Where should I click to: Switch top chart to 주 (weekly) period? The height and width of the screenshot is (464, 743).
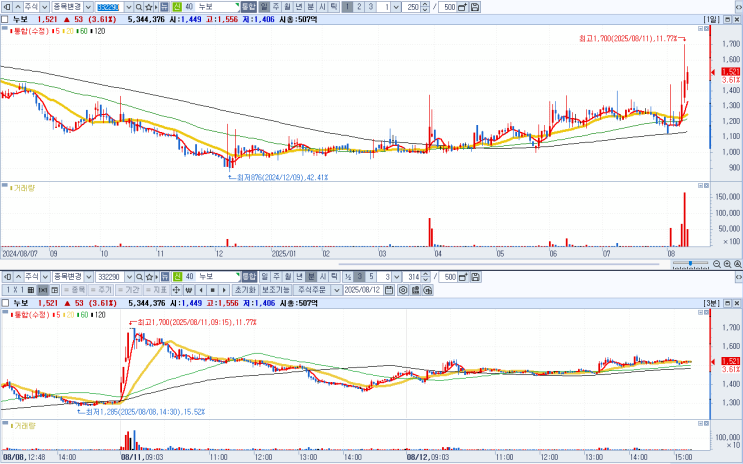click(x=276, y=7)
